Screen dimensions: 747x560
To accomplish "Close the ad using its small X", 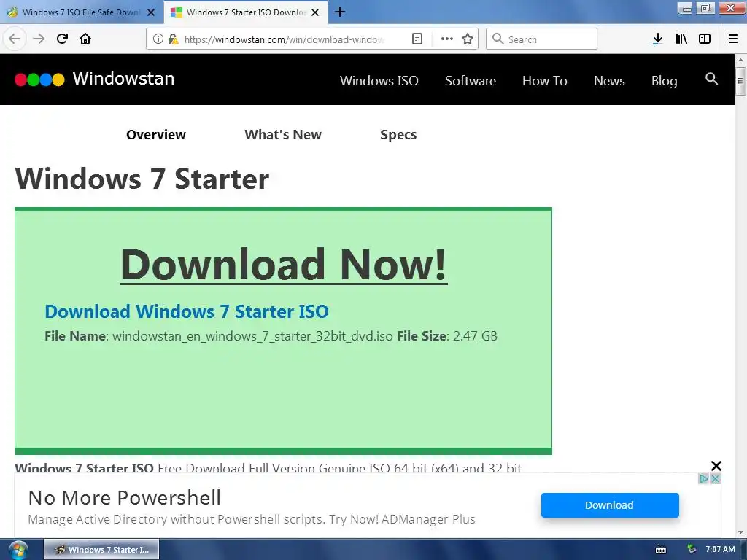I will pyautogui.click(x=715, y=478).
